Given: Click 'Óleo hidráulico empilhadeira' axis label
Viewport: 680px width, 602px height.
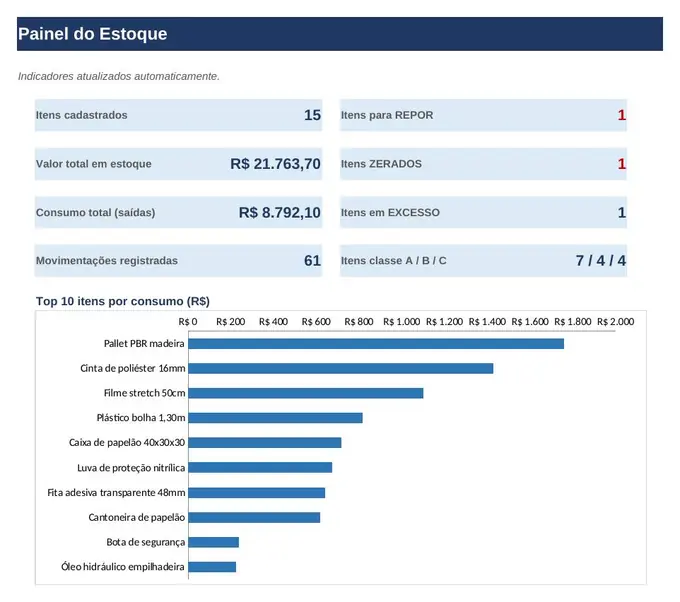Looking at the screenshot, I should [x=123, y=567].
